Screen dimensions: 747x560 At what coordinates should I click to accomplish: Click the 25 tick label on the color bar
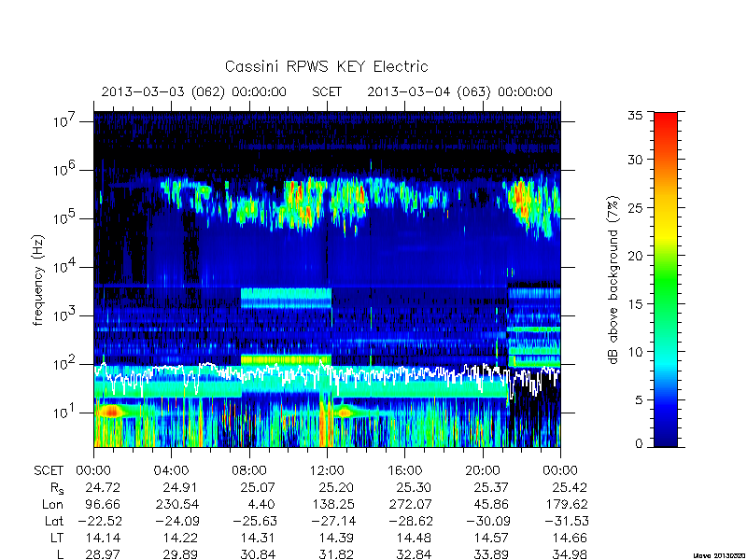[635, 207]
